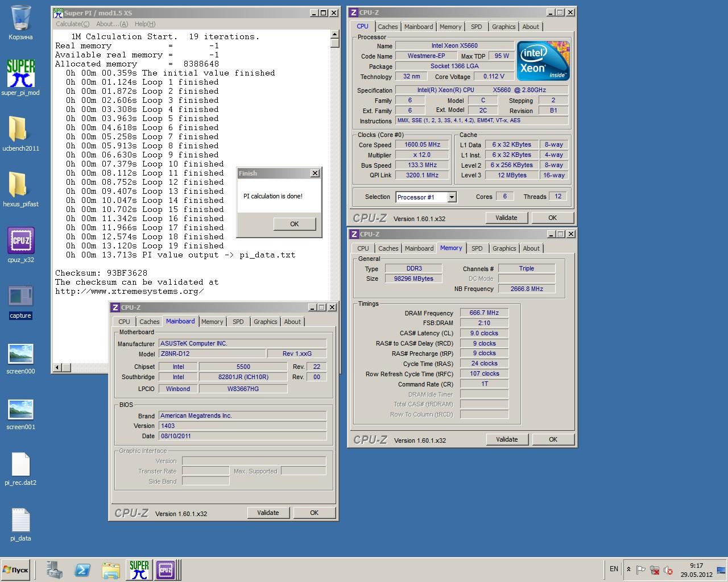Open the Help(H) menu in Super PI
The image size is (728, 582).
point(145,24)
